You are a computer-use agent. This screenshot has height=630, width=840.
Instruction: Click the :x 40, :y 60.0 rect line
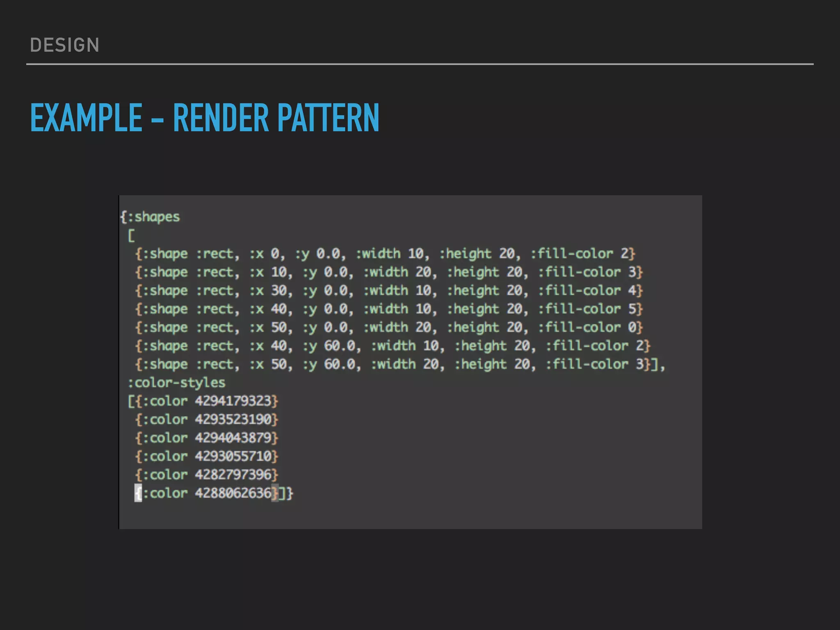click(393, 346)
